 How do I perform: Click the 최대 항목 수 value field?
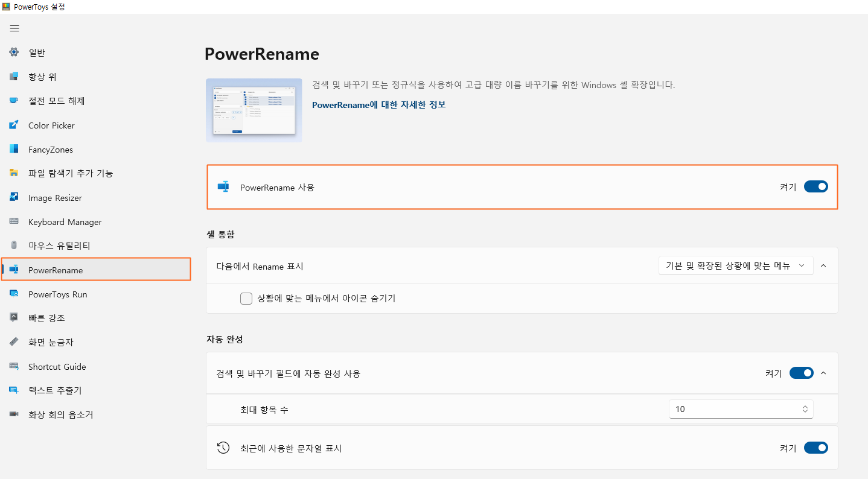pyautogui.click(x=741, y=409)
